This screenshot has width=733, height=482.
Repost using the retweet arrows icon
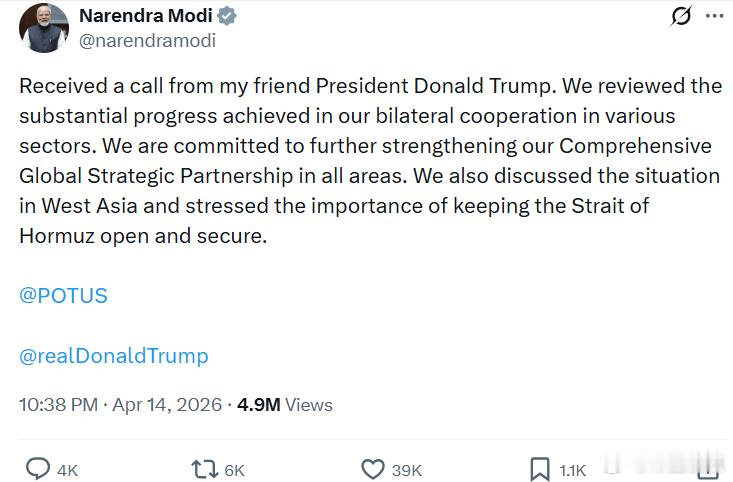[x=204, y=469]
